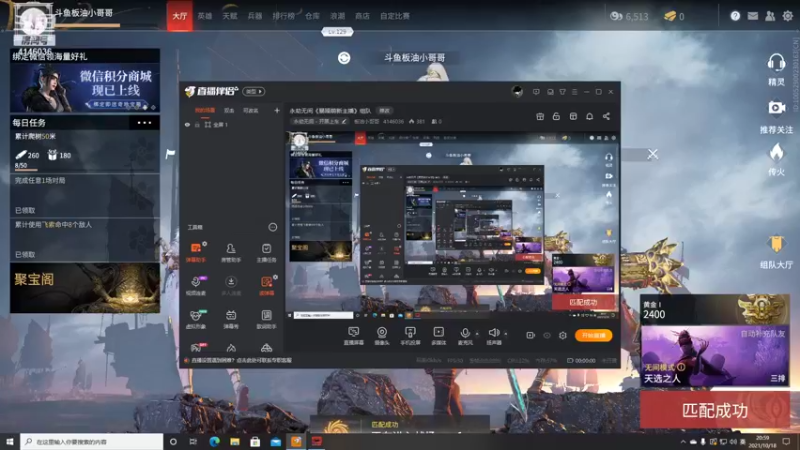Viewport: 800px width, 450px height.
Task: Click the share icon in streaming app
Action: click(x=606, y=116)
